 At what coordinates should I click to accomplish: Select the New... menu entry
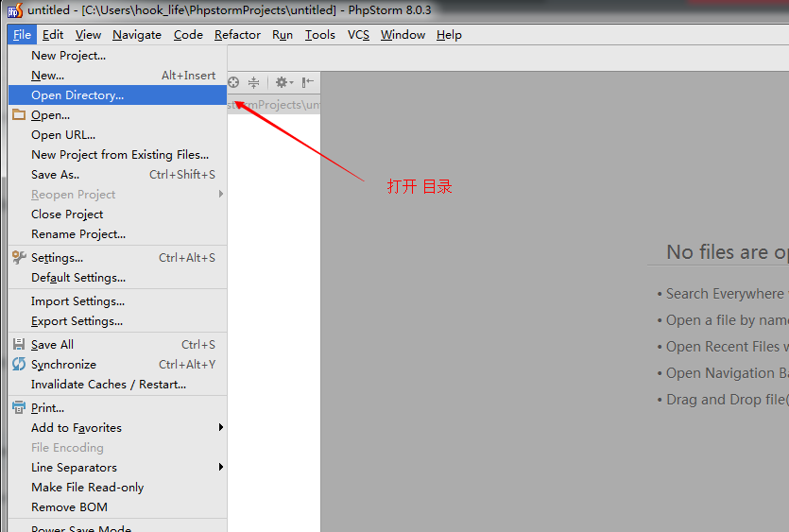[x=118, y=76]
